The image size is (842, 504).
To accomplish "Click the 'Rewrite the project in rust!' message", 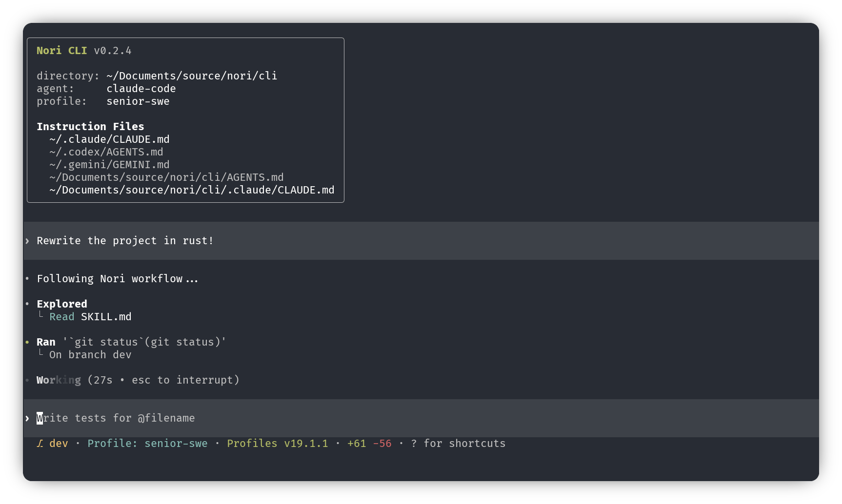I will click(x=125, y=241).
